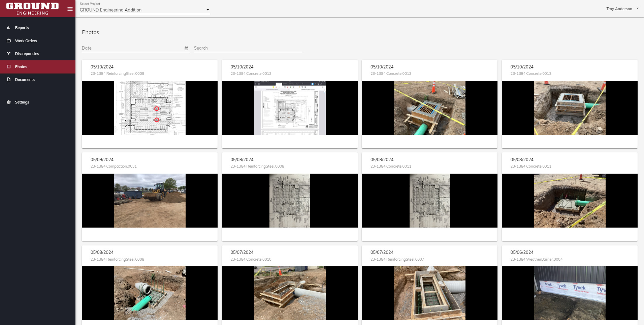This screenshot has width=644, height=325.
Task: Open the Date calendar picker icon
Action: pos(186,48)
